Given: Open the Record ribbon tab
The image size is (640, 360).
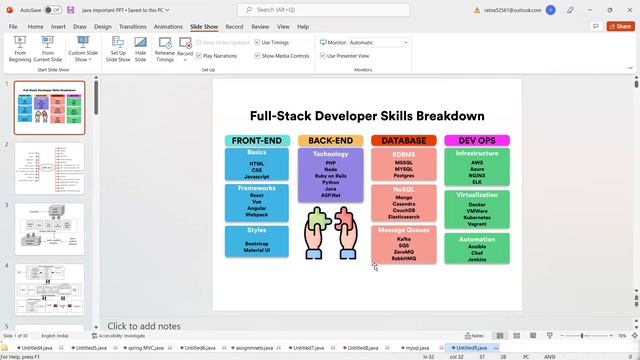Looking at the screenshot, I should [x=234, y=27].
